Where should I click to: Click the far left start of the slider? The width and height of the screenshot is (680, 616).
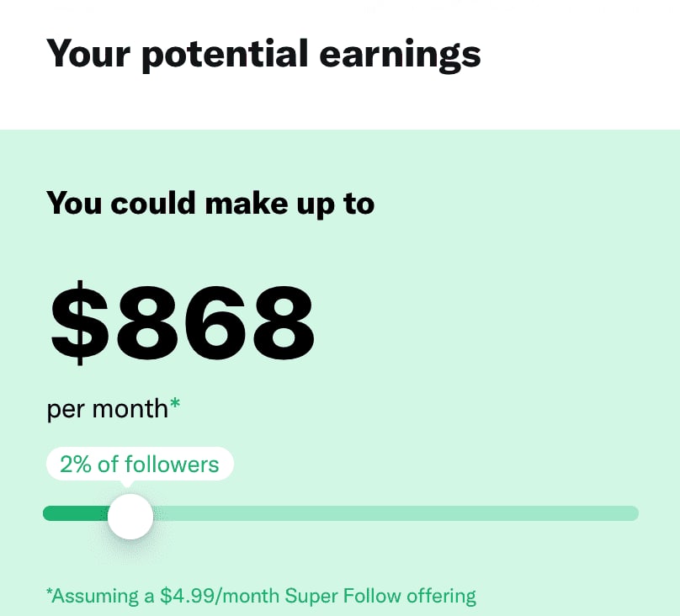(x=47, y=513)
